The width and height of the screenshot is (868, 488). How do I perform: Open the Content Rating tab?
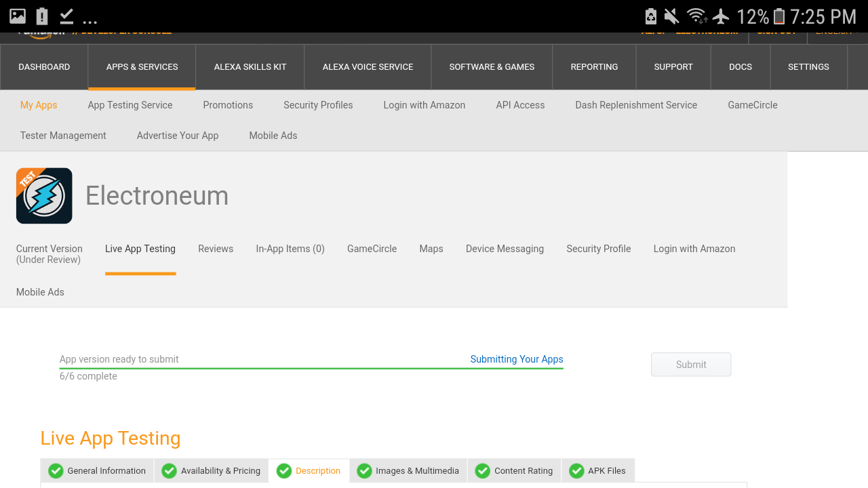coord(515,471)
